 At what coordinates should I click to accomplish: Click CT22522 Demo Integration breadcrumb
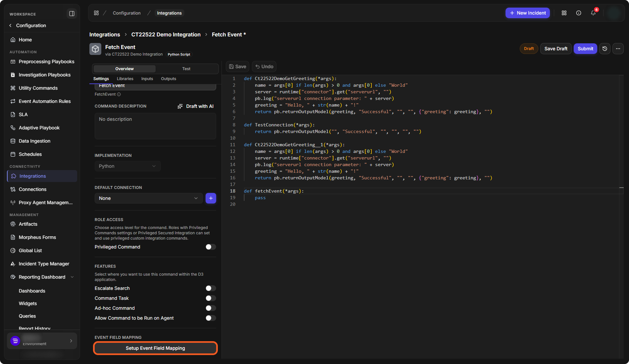click(x=166, y=34)
